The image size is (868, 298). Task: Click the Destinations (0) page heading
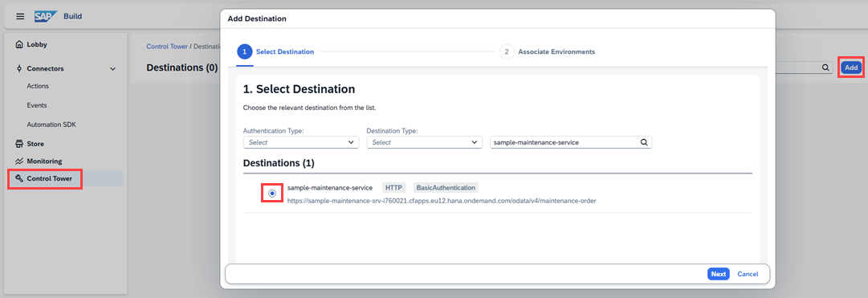[x=182, y=67]
